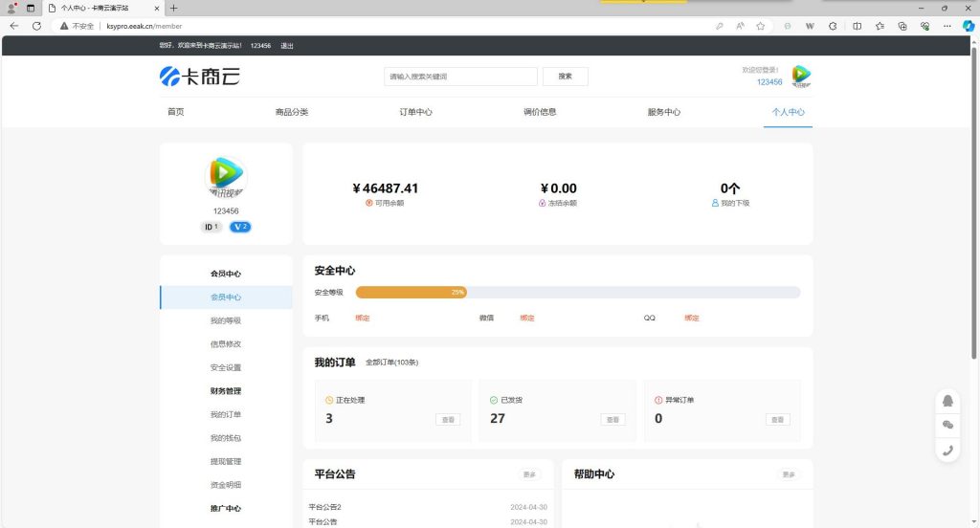The image size is (980, 528).
Task: Click 绑定 next to 手机
Action: 363,319
